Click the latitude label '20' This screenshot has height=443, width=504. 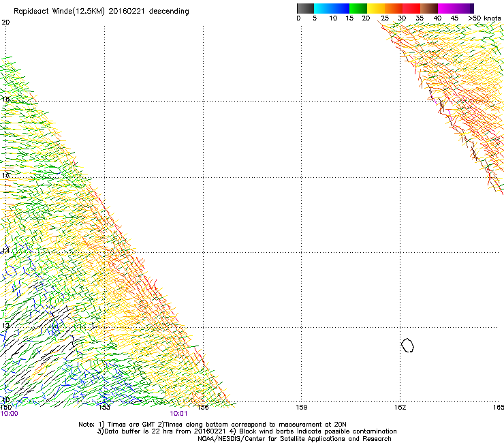point(5,22)
